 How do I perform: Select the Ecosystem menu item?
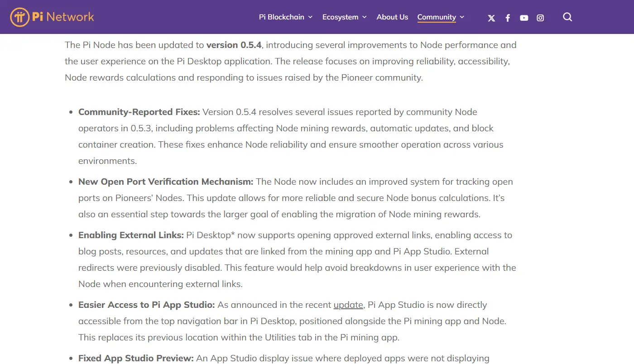340,17
